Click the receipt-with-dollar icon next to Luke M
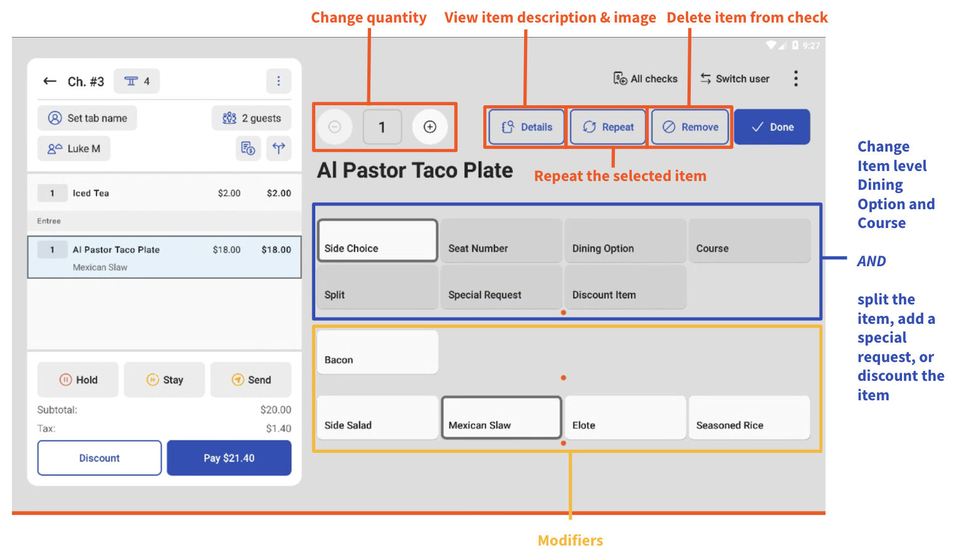Screen dimensions: 954x560 point(248,148)
